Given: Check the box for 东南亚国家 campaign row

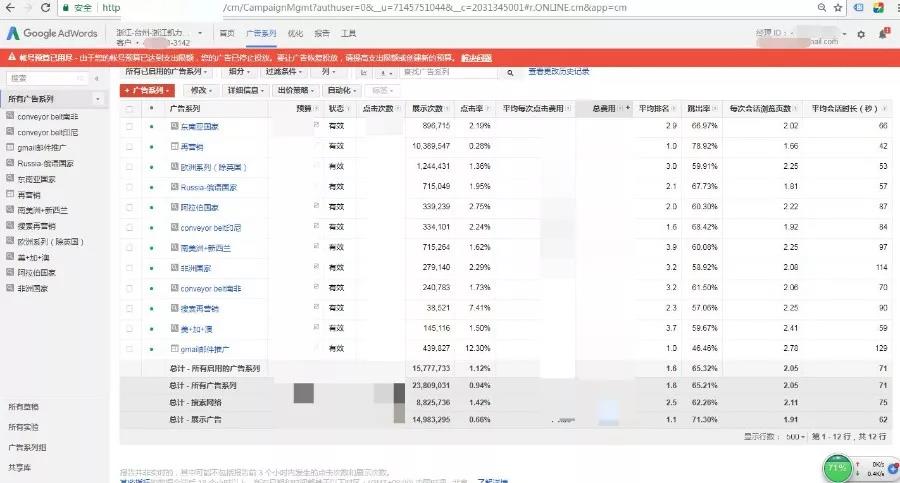Looking at the screenshot, I should click(129, 126).
